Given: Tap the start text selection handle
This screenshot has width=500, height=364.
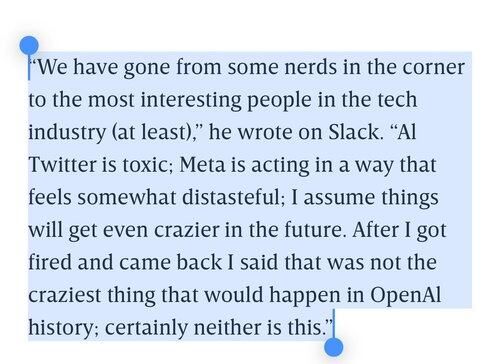Looking at the screenshot, I should point(29,46).
